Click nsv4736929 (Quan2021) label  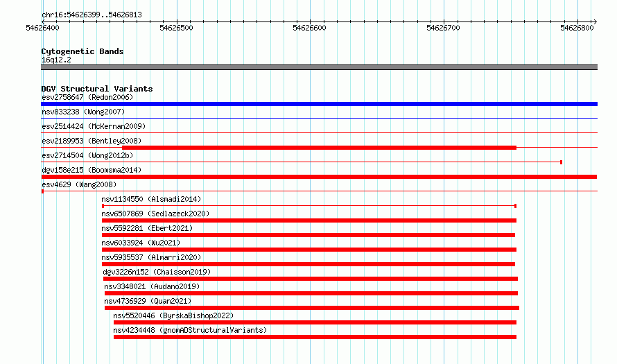[x=148, y=301]
